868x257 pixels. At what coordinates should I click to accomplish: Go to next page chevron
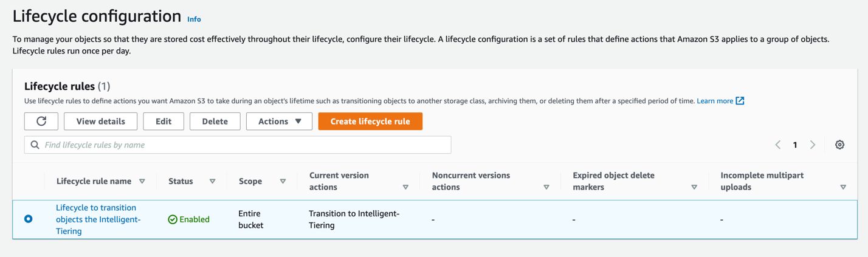(813, 145)
